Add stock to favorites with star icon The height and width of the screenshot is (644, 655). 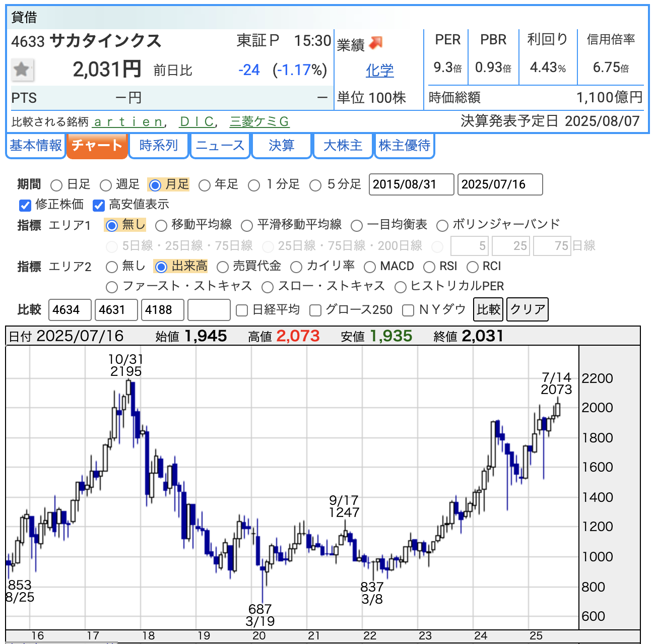pos(22,70)
